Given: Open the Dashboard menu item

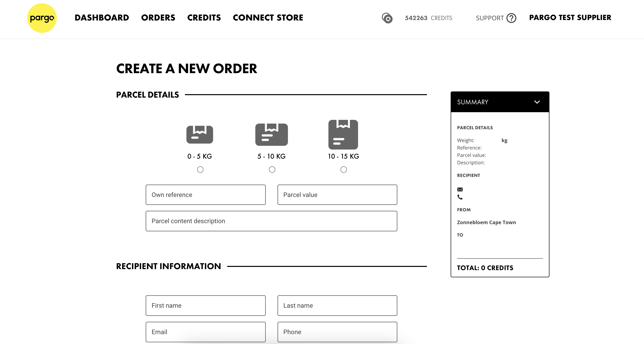Looking at the screenshot, I should (102, 18).
